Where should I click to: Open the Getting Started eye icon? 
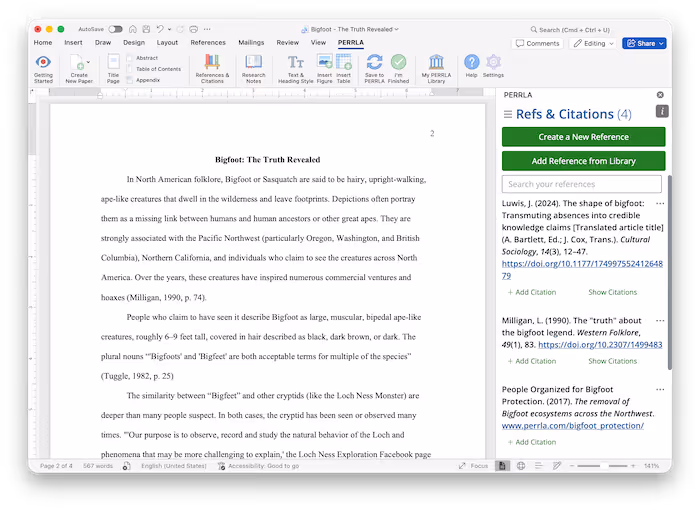click(x=43, y=63)
